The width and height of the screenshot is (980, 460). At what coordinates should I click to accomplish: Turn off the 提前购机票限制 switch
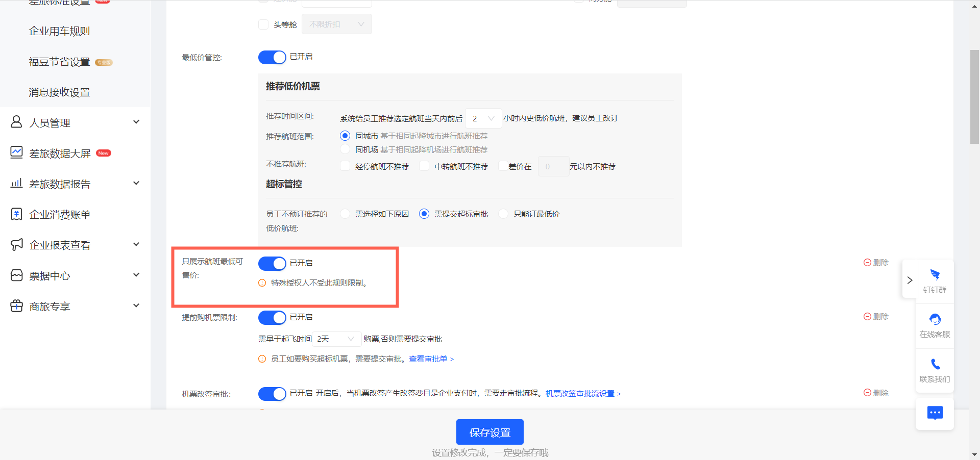pos(272,318)
